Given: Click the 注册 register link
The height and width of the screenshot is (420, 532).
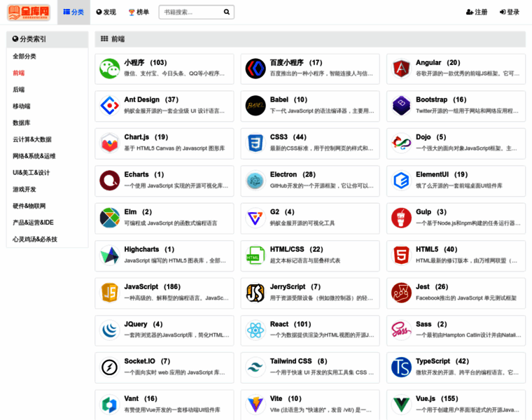Looking at the screenshot, I should tap(477, 12).
